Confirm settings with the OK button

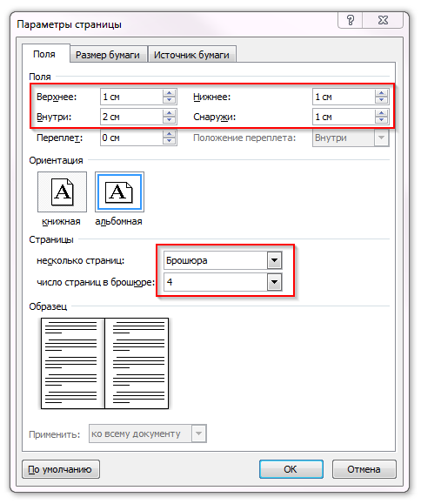[291, 469]
